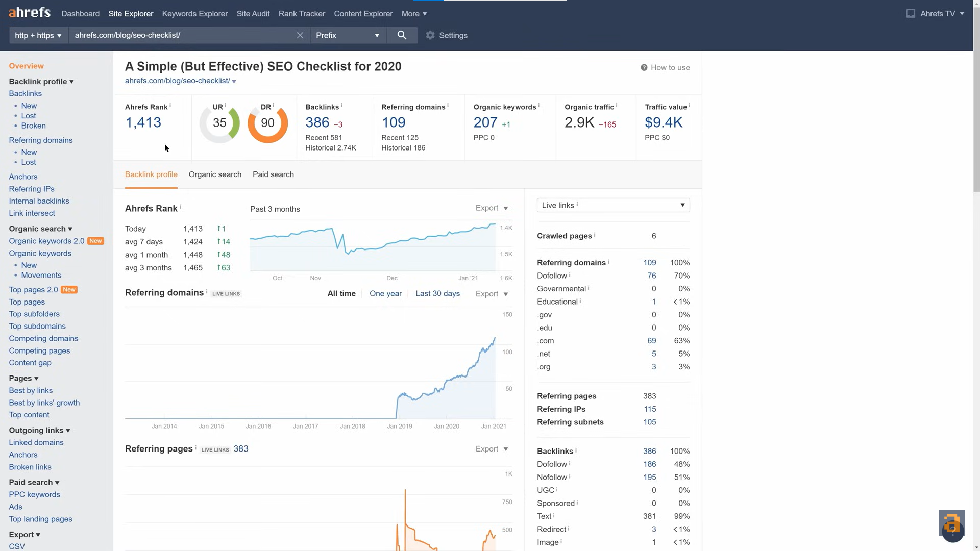
Task: Click the 386 backlinks count link
Action: pyautogui.click(x=317, y=122)
